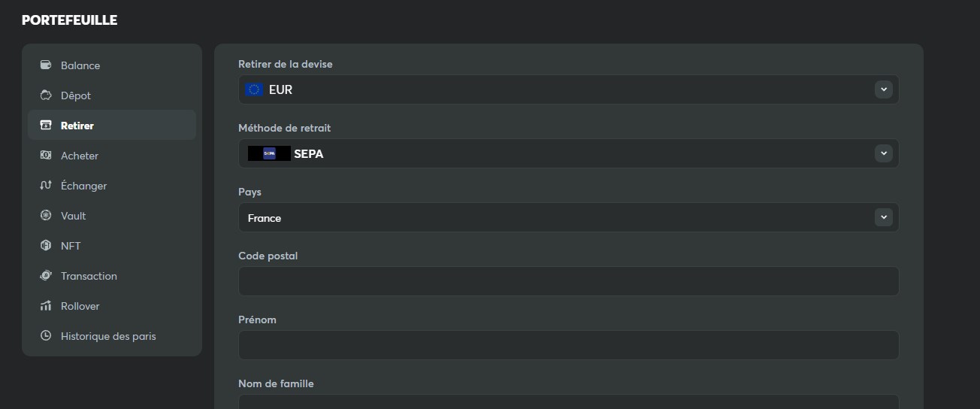The image size is (980, 409).
Task: Click the Rollover chart icon
Action: [46, 306]
